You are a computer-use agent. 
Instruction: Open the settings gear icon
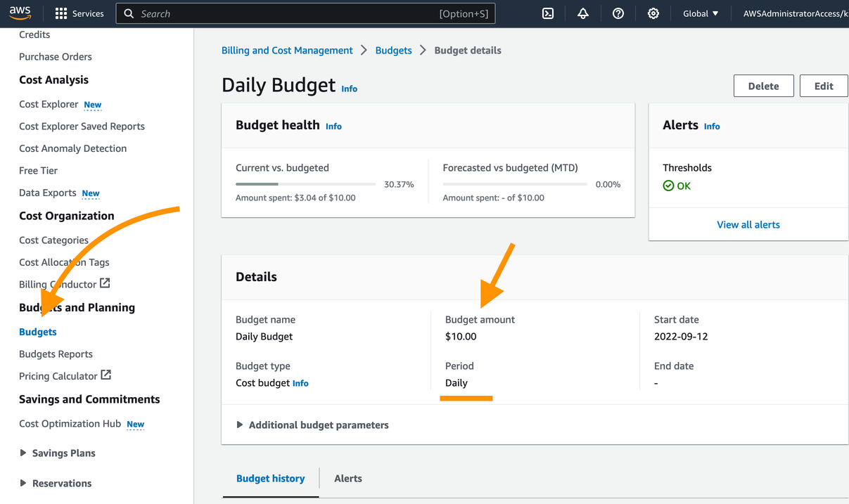653,13
